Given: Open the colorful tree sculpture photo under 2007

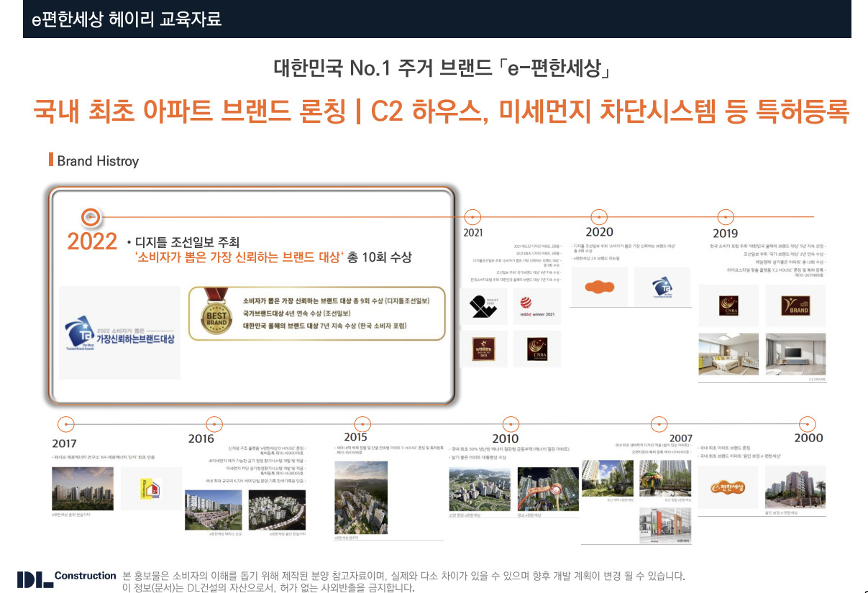Looking at the screenshot, I should click(665, 478).
